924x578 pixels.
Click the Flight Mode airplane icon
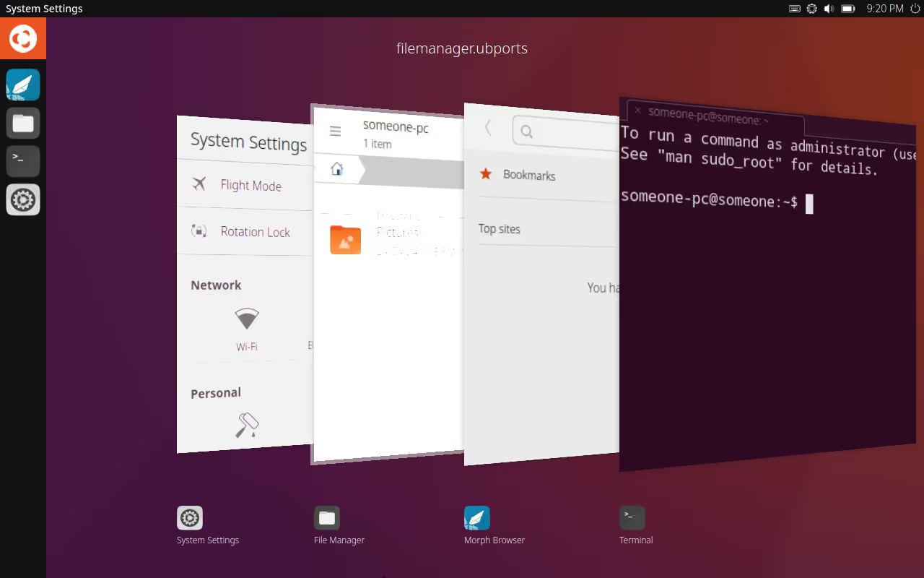(x=199, y=184)
